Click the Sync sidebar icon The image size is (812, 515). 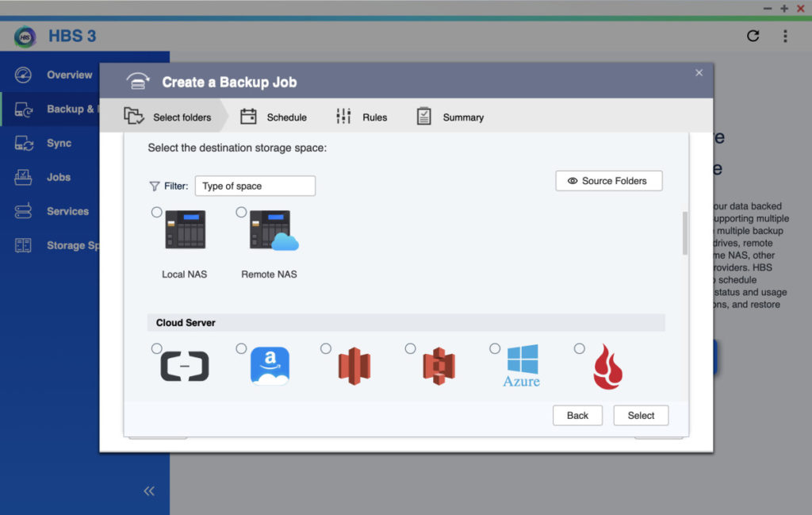click(x=23, y=143)
